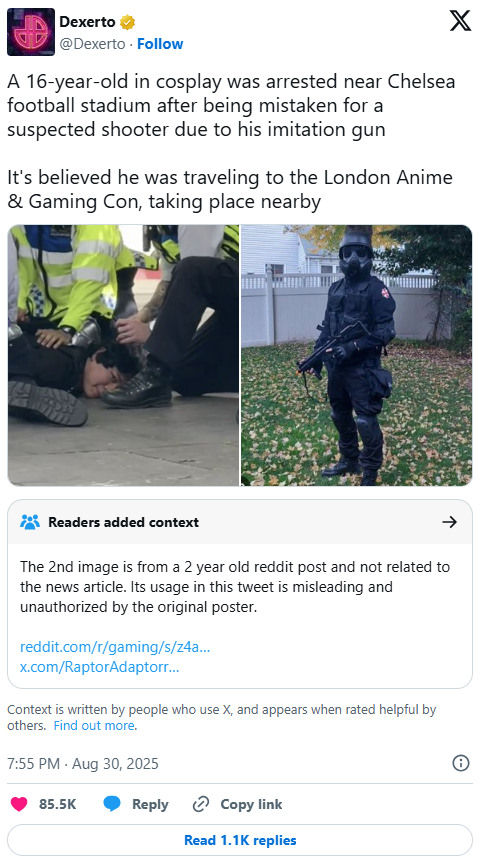
Task: Click the gold verified badge
Action: (128, 22)
